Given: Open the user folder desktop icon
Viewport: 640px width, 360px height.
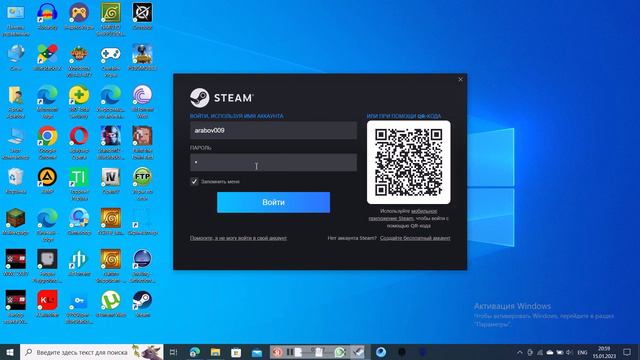Looking at the screenshot, I should click(x=16, y=95).
